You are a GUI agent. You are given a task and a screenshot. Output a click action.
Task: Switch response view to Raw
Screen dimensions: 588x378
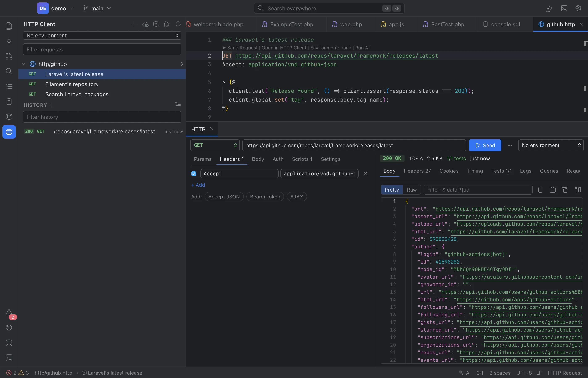click(412, 190)
